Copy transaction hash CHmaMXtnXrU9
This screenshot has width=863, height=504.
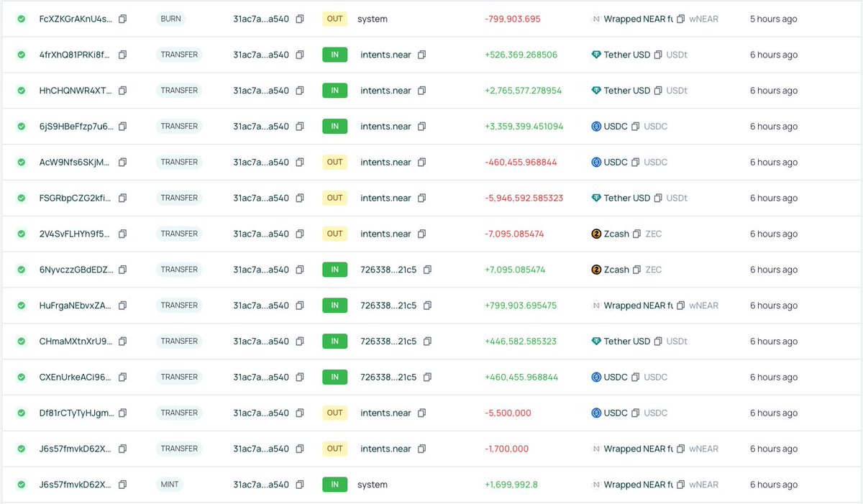123,342
